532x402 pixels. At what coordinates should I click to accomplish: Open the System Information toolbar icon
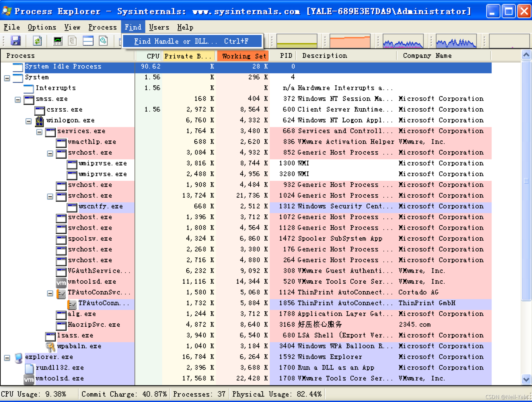click(x=58, y=41)
